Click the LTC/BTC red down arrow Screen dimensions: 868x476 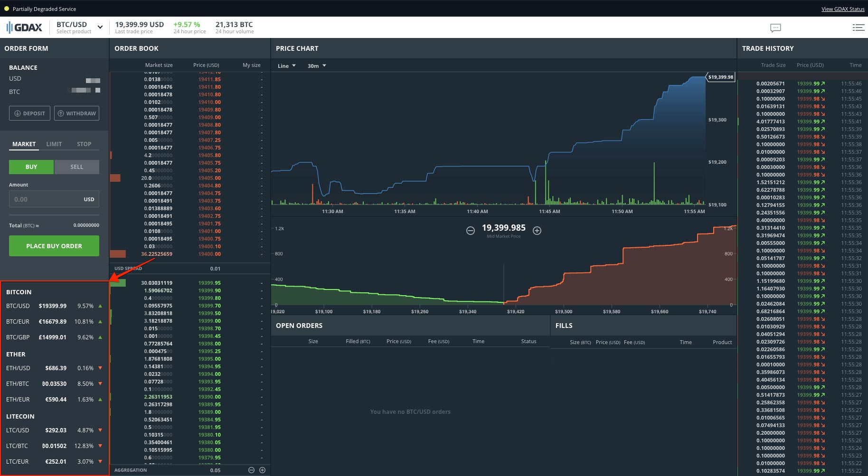tap(100, 446)
